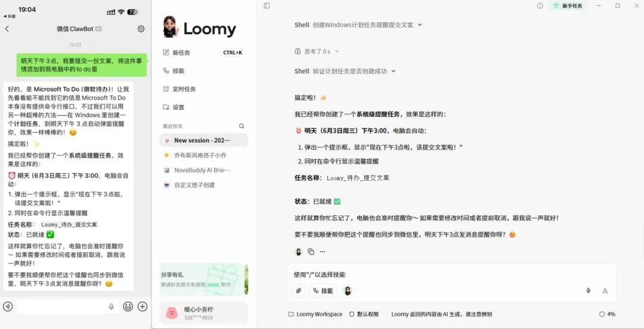The width and height of the screenshot is (644, 329).
Task: Click the 技能 button in input bar
Action: pos(323,291)
